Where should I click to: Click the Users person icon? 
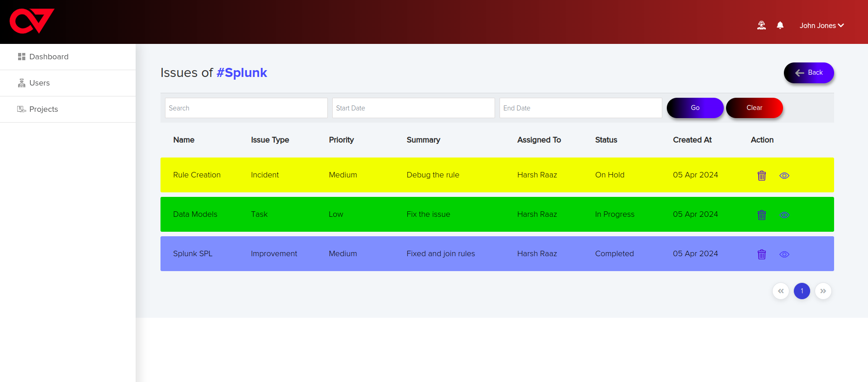[x=21, y=83]
